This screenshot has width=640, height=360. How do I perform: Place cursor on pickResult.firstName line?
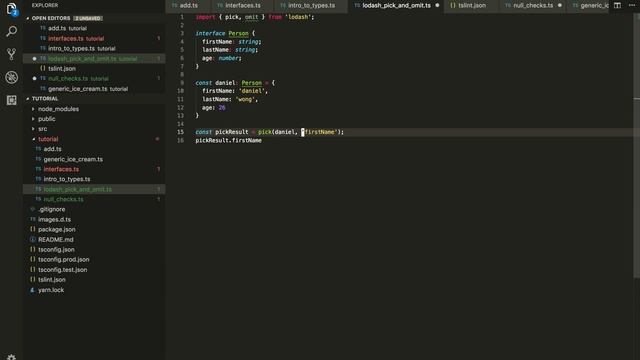[x=229, y=140]
